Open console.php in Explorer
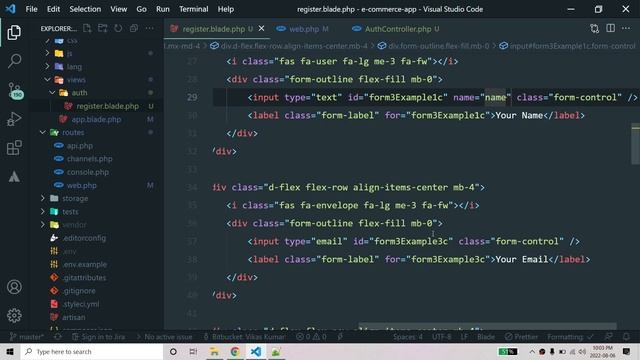 (x=88, y=172)
